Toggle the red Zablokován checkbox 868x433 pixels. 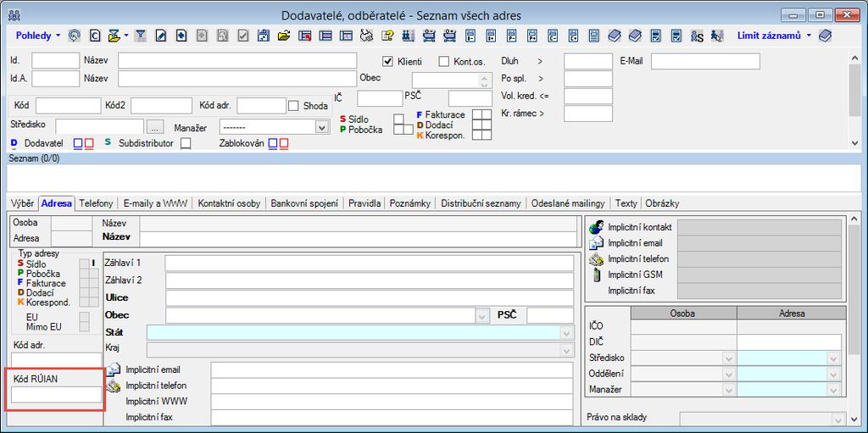pos(283,143)
